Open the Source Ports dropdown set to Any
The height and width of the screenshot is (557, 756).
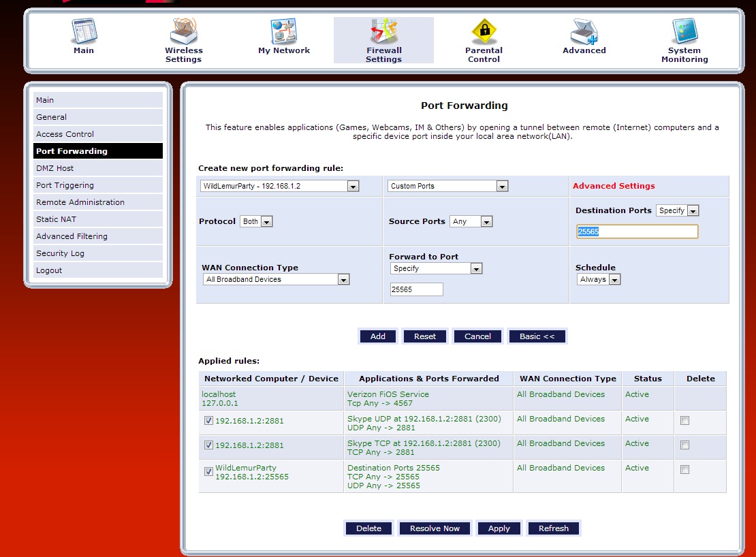[x=471, y=222]
